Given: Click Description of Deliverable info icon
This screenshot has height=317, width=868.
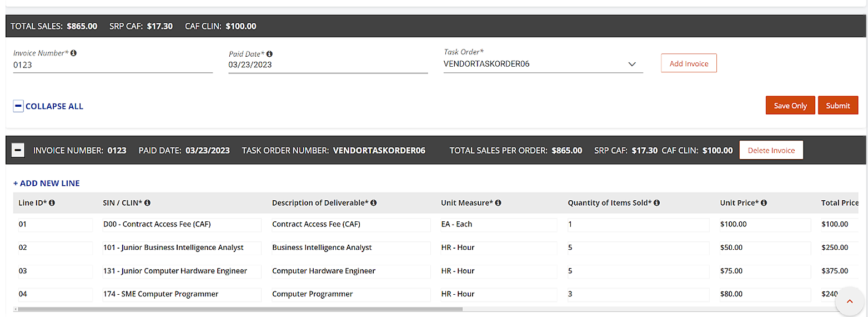Looking at the screenshot, I should click(374, 203).
